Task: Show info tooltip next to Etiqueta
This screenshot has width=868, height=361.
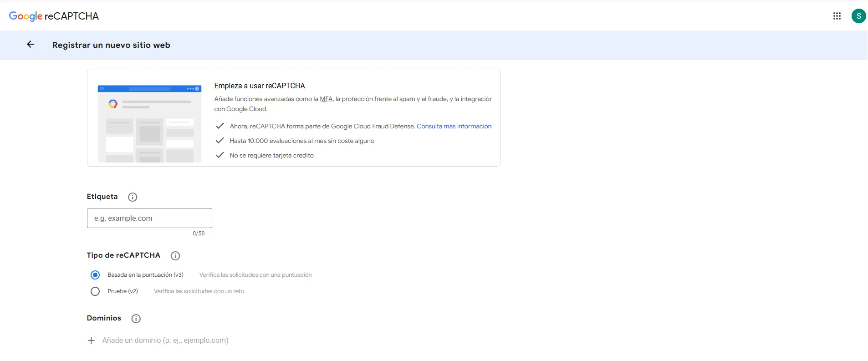Action: pyautogui.click(x=133, y=197)
